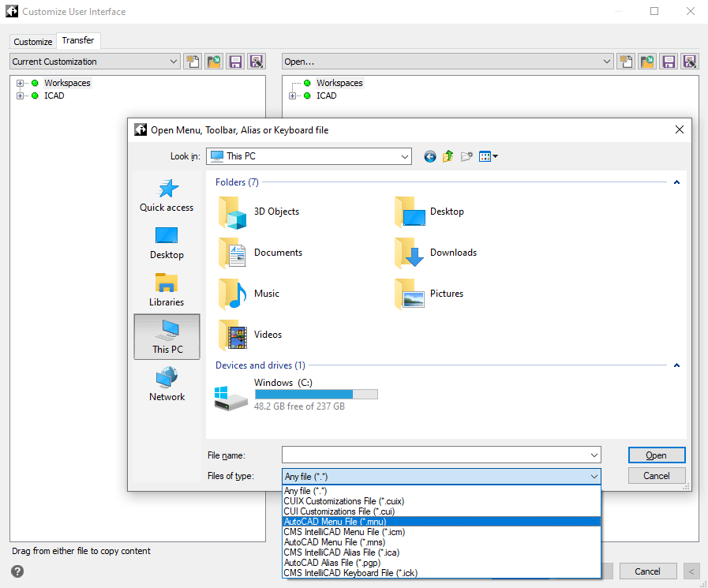Expand ICAD node in left tree
This screenshot has width=708, height=588.
(20, 96)
